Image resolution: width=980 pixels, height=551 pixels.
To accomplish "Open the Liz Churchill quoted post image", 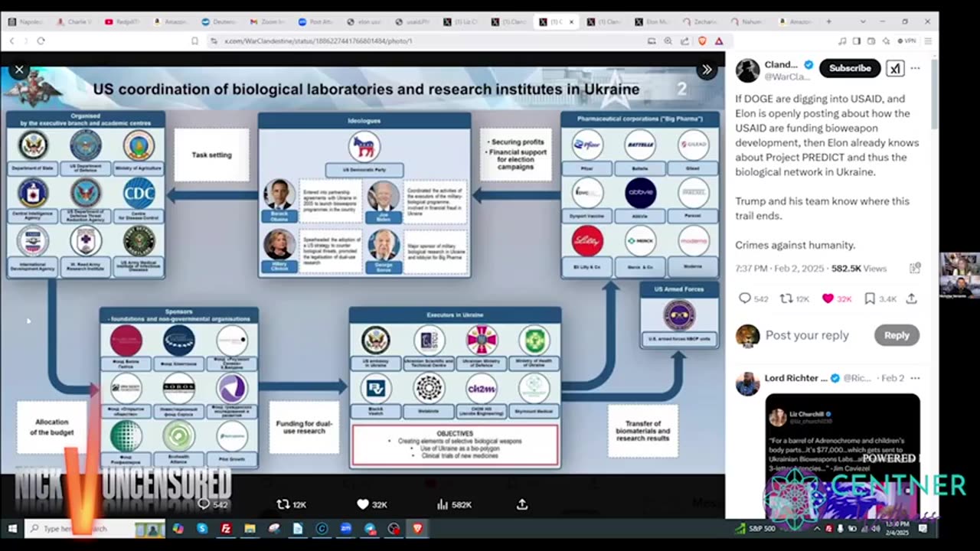I will click(x=842, y=455).
